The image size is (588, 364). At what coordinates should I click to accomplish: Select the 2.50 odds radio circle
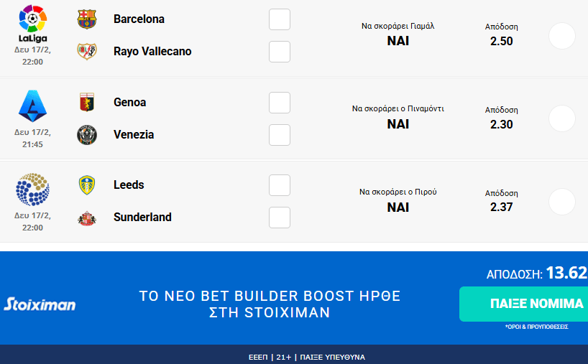coord(561,36)
